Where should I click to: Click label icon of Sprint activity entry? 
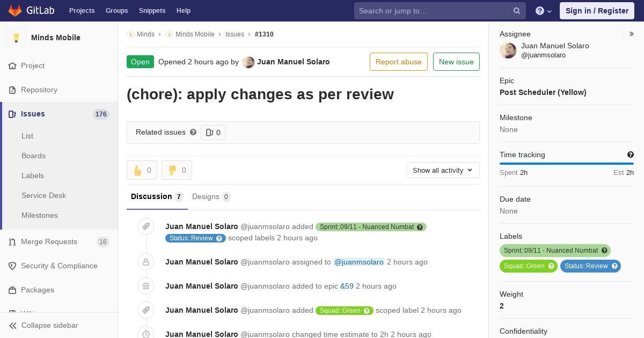pos(146,227)
